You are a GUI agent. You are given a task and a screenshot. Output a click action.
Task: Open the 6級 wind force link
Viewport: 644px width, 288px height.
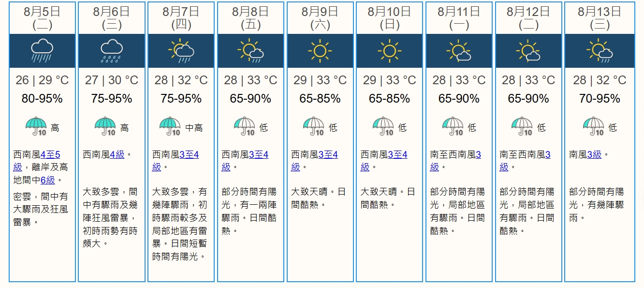click(x=47, y=180)
